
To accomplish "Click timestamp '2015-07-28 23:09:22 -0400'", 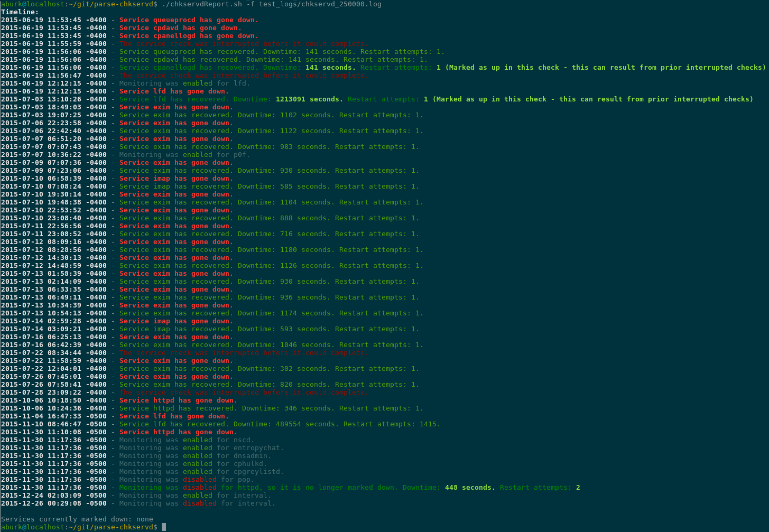I will tap(54, 393).
